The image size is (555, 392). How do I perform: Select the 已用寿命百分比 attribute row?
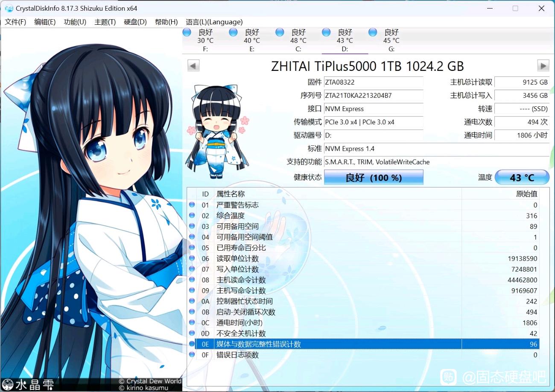point(363,248)
